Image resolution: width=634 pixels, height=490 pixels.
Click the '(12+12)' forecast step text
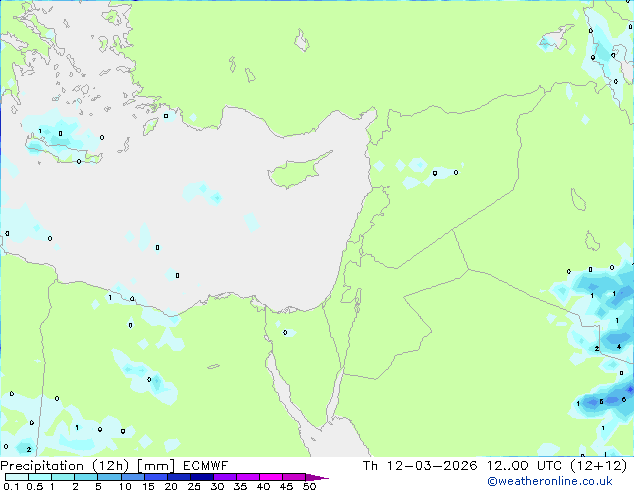(x=598, y=466)
